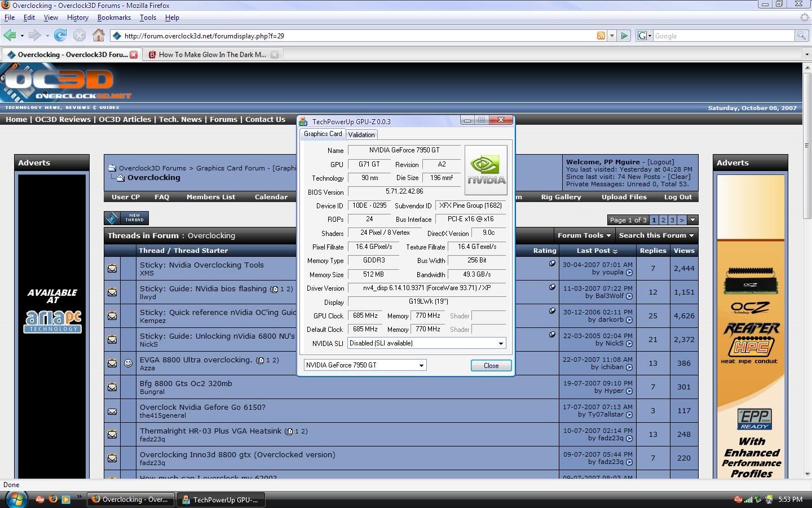
Task: Go to last post arrow by ichiban
Action: pyautogui.click(x=629, y=367)
